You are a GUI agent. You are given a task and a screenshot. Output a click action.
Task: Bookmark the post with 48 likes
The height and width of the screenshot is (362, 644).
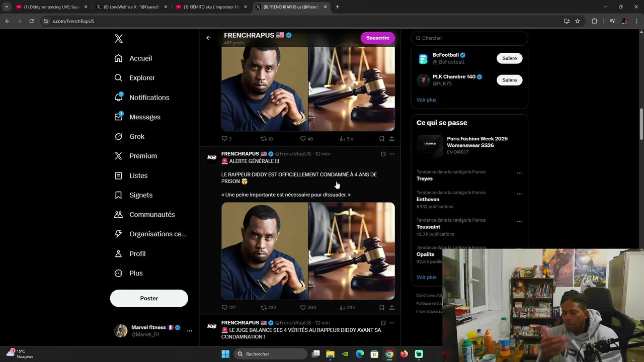point(382,139)
